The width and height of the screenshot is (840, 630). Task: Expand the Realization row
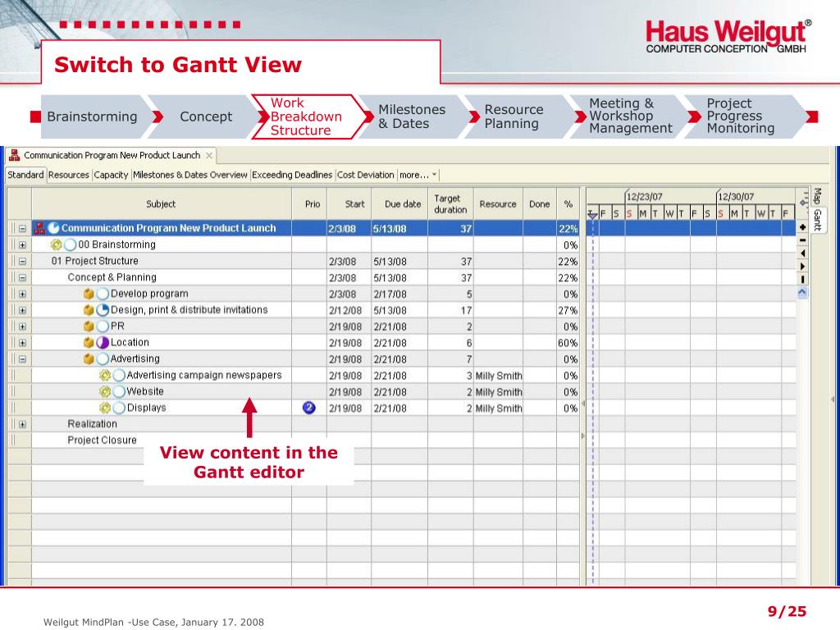[22, 424]
